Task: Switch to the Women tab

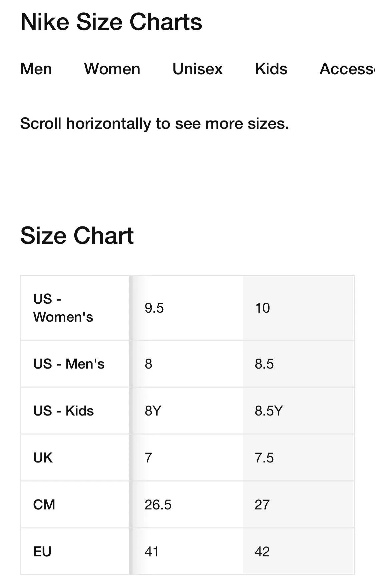Action: 112,69
